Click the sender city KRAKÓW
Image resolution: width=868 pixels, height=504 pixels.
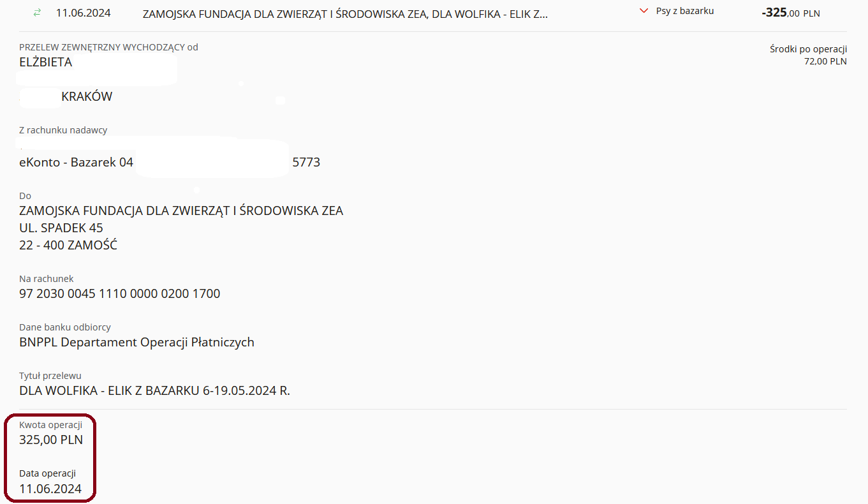point(87,97)
